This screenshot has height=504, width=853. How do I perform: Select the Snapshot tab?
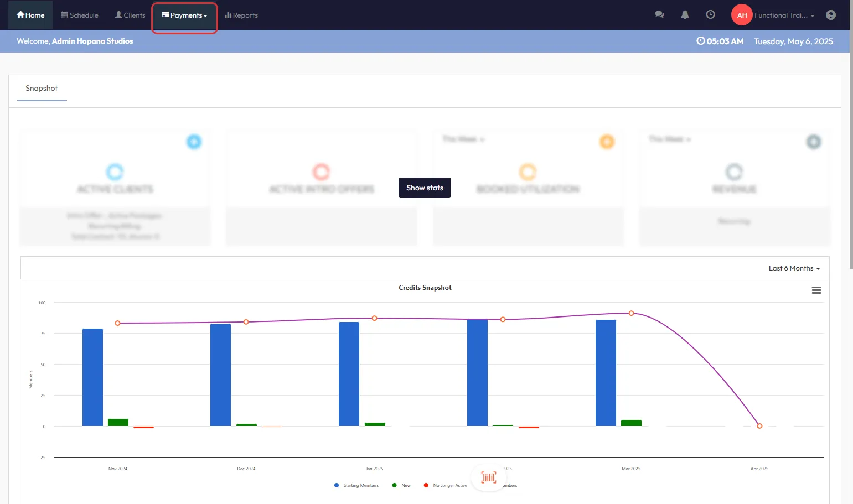point(42,89)
